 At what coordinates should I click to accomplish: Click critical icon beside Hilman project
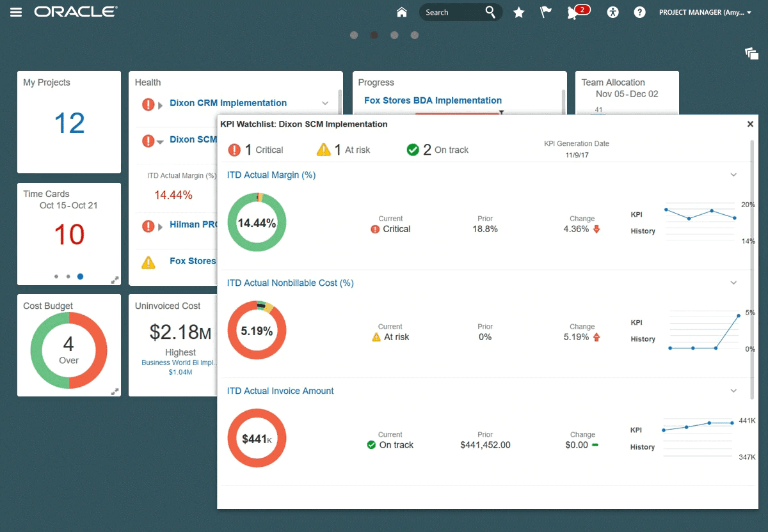[148, 225]
